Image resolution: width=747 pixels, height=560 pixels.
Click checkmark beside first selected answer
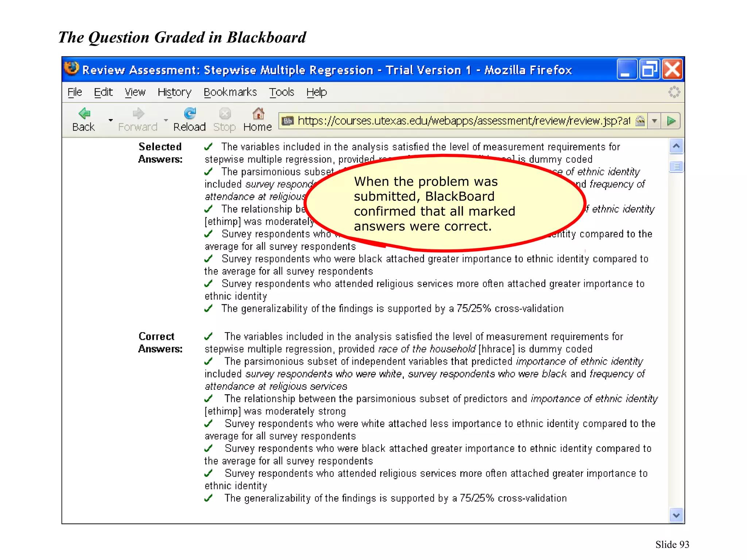tap(209, 147)
